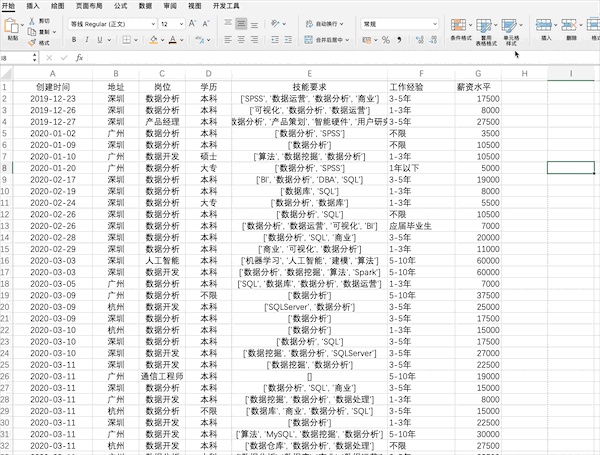Increase font size with the larger A
Image resolution: width=600 pixels, height=455 pixels.
pos(192,24)
